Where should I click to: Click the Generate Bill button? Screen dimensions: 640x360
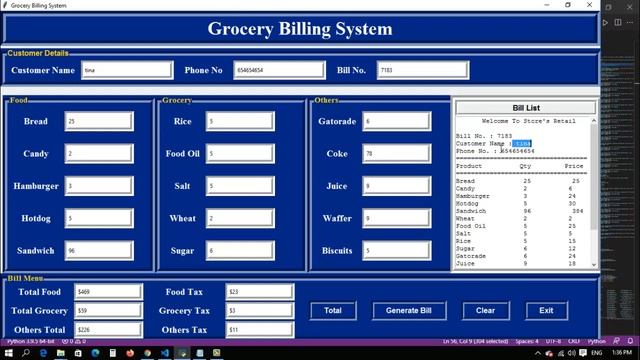coord(409,311)
